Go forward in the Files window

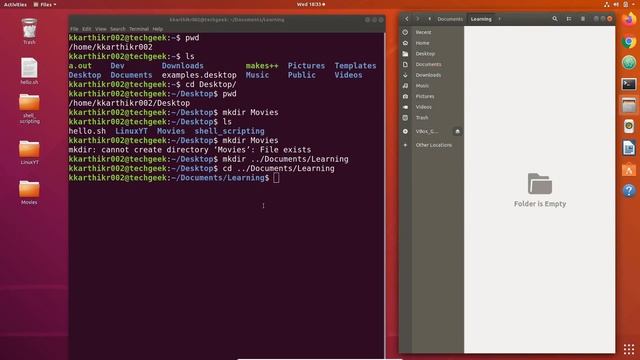point(417,19)
